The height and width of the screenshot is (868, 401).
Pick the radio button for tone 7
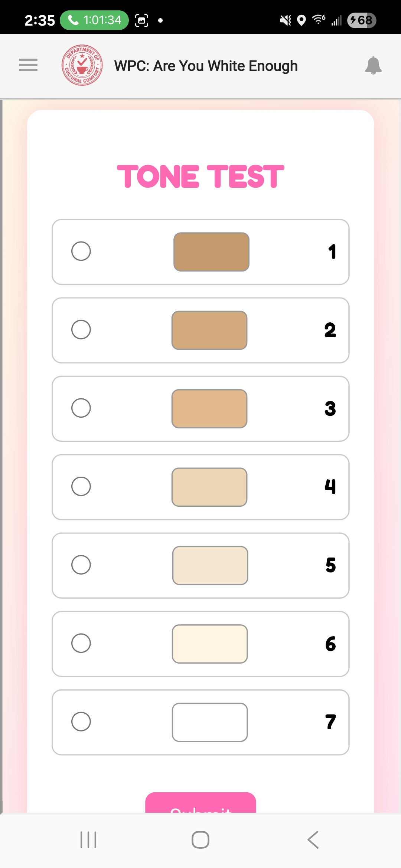pos(81,721)
